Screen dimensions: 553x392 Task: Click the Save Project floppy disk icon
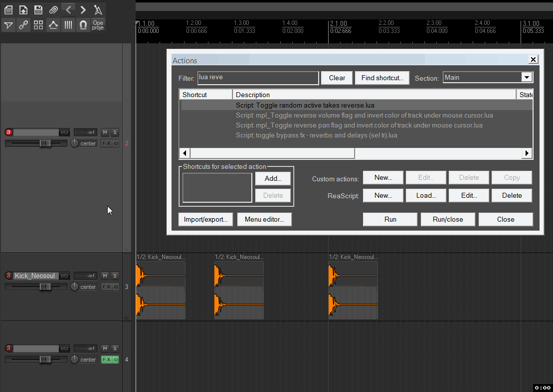[38, 10]
